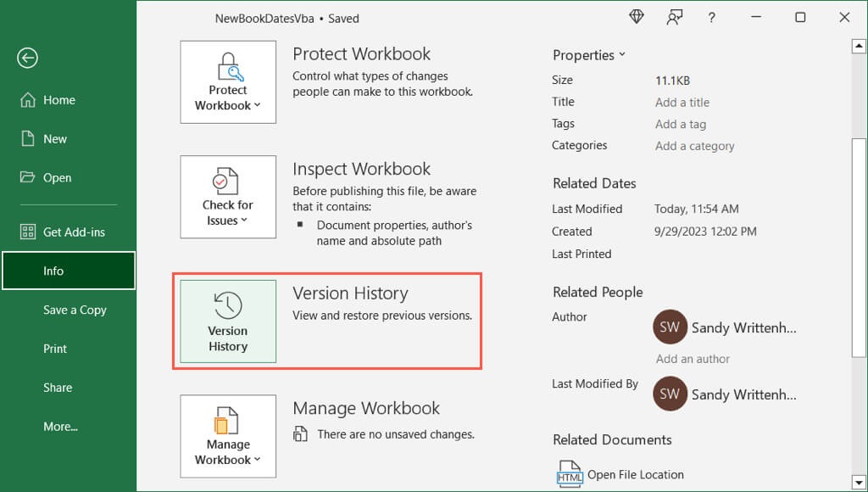Click the Home house icon in the sidebar
The image size is (868, 492).
(27, 100)
